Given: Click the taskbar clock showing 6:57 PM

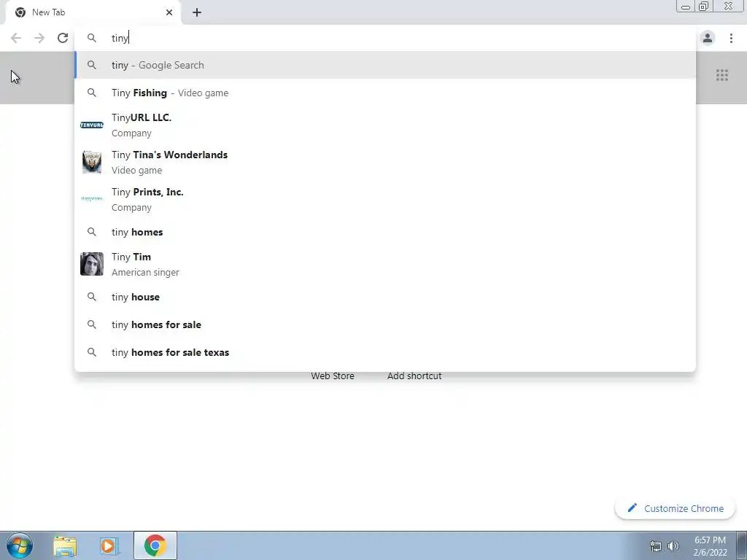Looking at the screenshot, I should point(710,546).
